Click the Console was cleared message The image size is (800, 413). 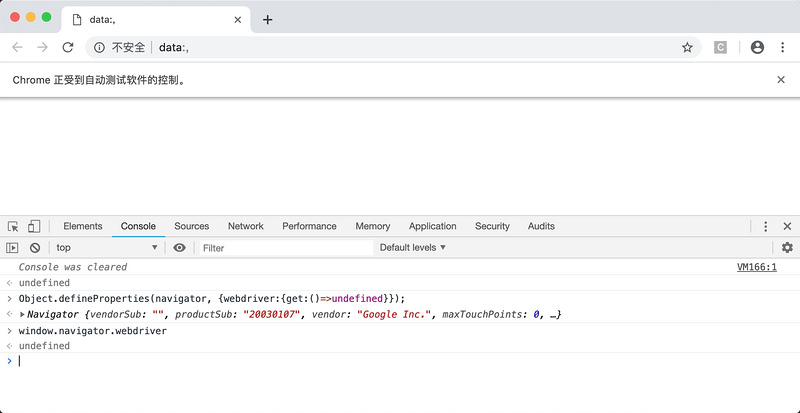(x=72, y=267)
